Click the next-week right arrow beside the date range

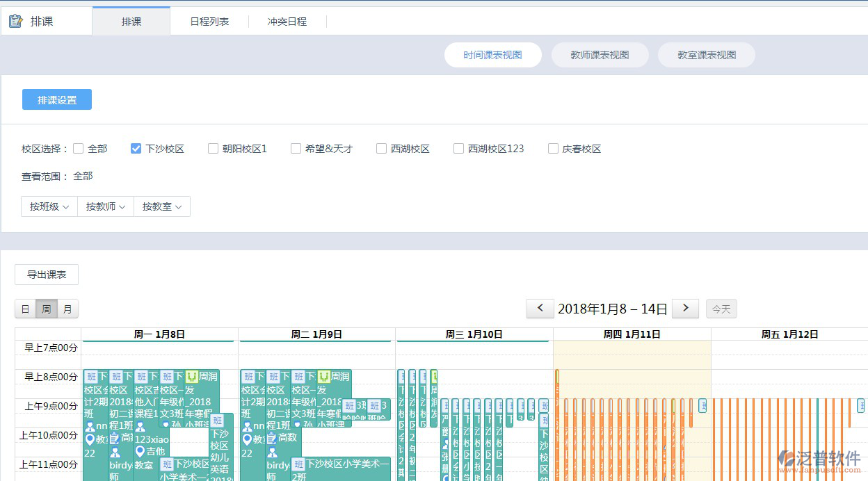click(685, 308)
